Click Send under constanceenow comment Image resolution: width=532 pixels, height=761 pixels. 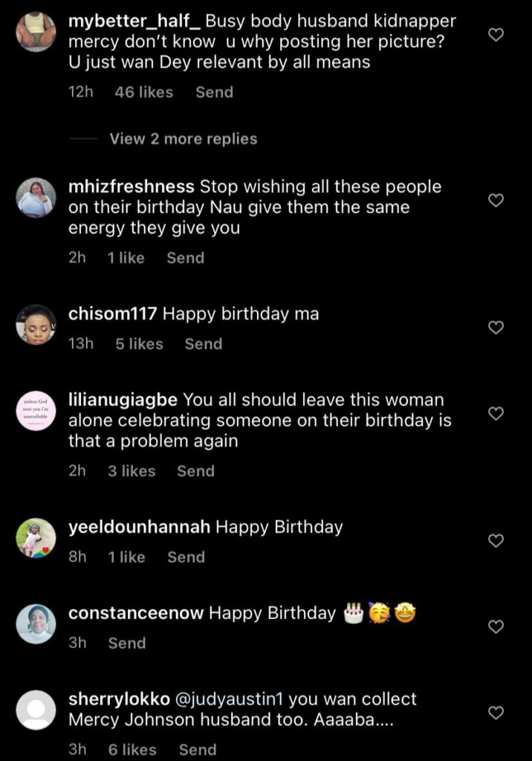pos(127,643)
